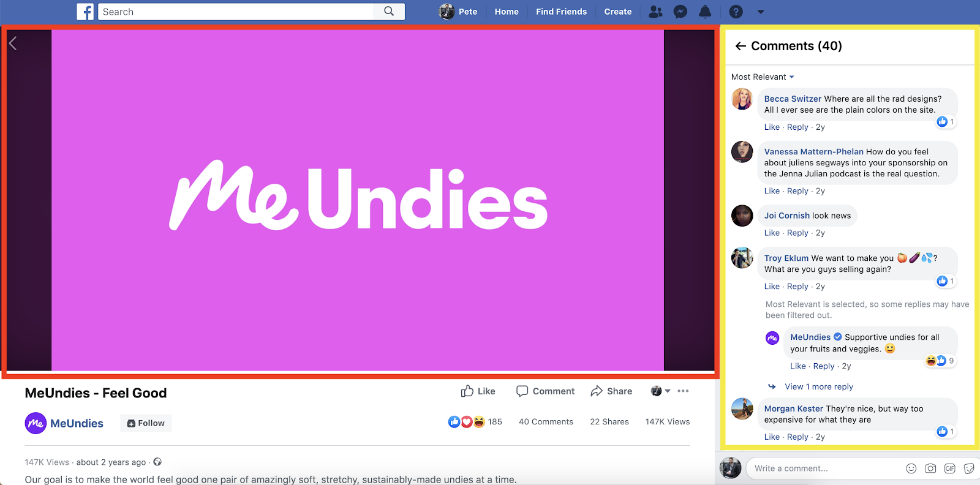Open Troy Eklum's profile picture
This screenshot has height=485, width=980.
tap(742, 258)
